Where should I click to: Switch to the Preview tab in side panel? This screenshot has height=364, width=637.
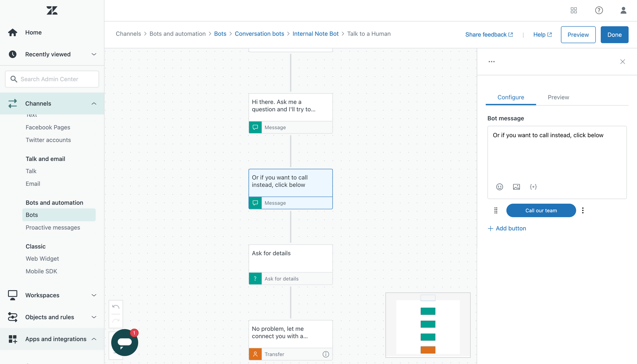[x=558, y=97]
